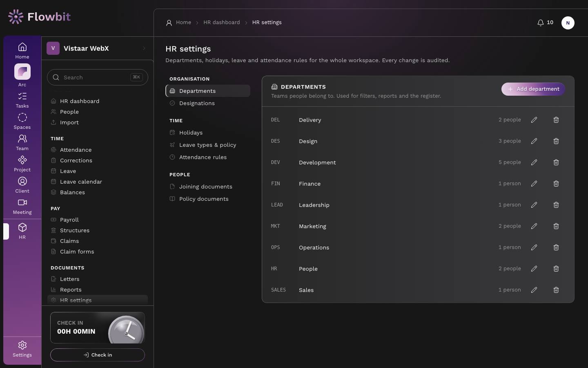Open notifications bell showing 10
The image size is (588, 368).
tap(545, 22)
